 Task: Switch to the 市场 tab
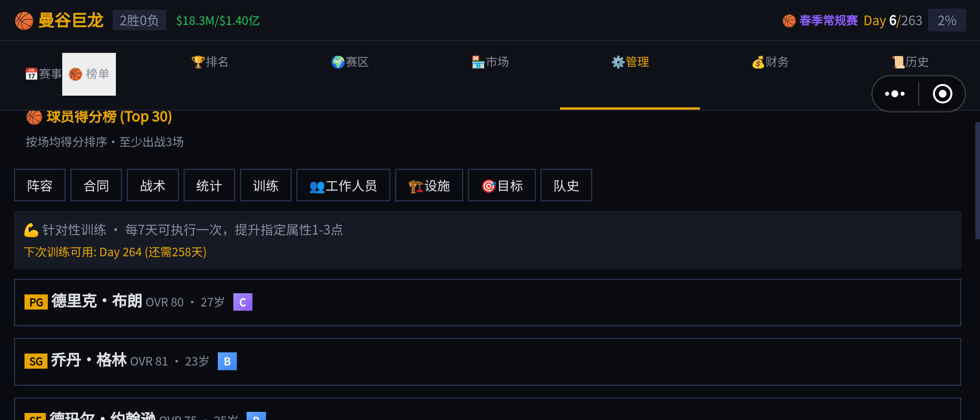490,62
